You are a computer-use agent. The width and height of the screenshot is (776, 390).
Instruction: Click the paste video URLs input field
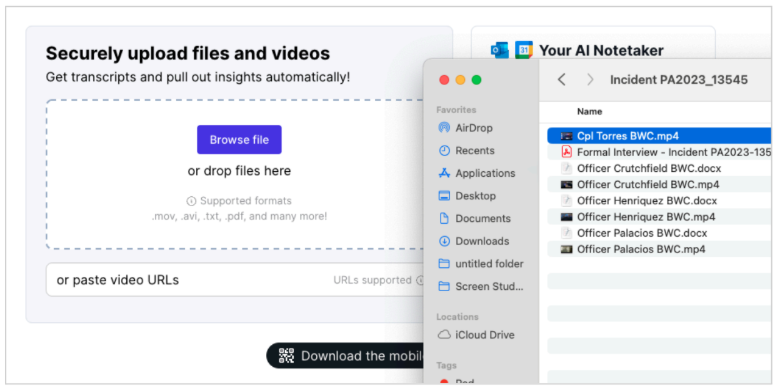[x=235, y=280]
